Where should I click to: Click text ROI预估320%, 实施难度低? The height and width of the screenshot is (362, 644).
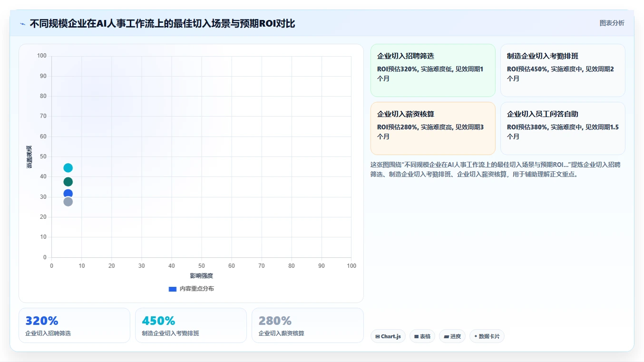[x=430, y=74]
